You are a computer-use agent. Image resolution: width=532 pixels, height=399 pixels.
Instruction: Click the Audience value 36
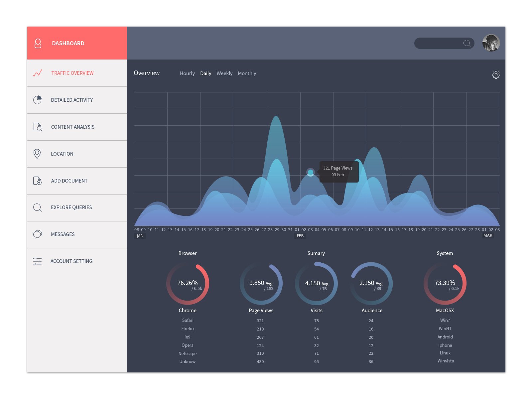371,362
